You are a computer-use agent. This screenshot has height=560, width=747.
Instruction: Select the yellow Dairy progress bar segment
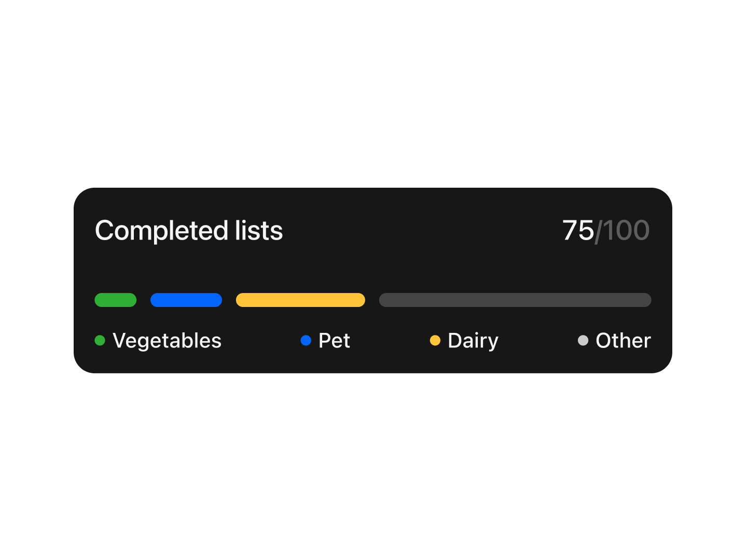tap(300, 300)
